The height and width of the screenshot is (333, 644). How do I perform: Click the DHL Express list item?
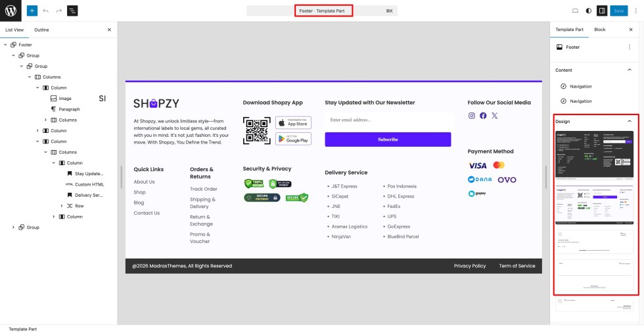tap(400, 197)
